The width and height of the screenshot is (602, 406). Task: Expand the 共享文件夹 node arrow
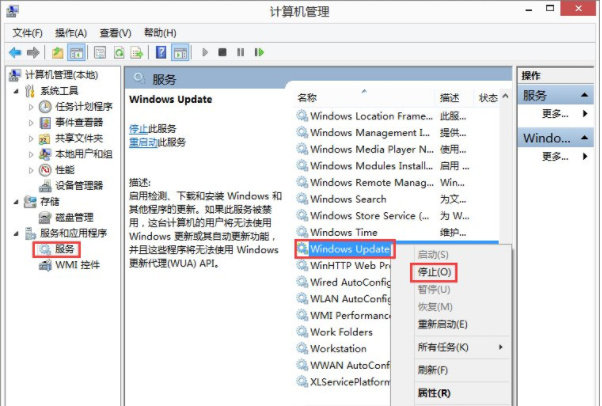[31, 139]
